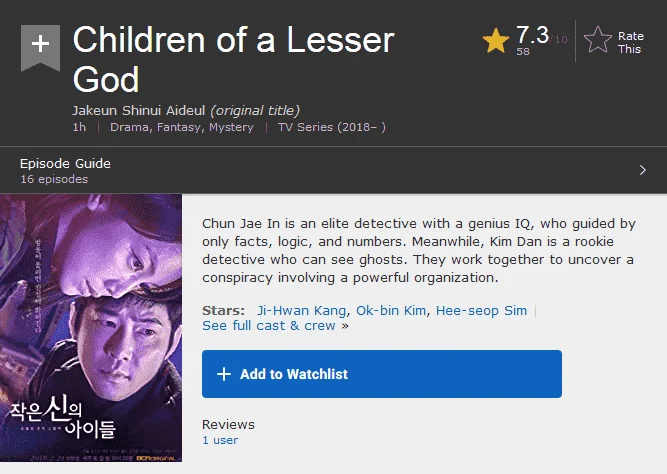
Task: Click See full cast & crew link
Action: pyautogui.click(x=269, y=326)
